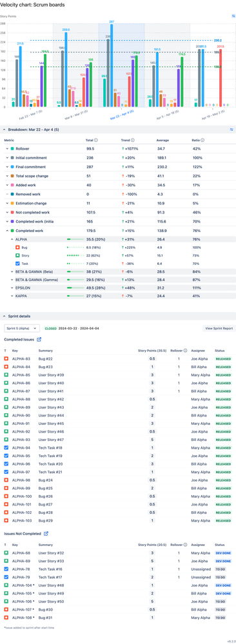Click the Removed work metric row chevron
Screen dimensions: 236x644
[x=6, y=194]
